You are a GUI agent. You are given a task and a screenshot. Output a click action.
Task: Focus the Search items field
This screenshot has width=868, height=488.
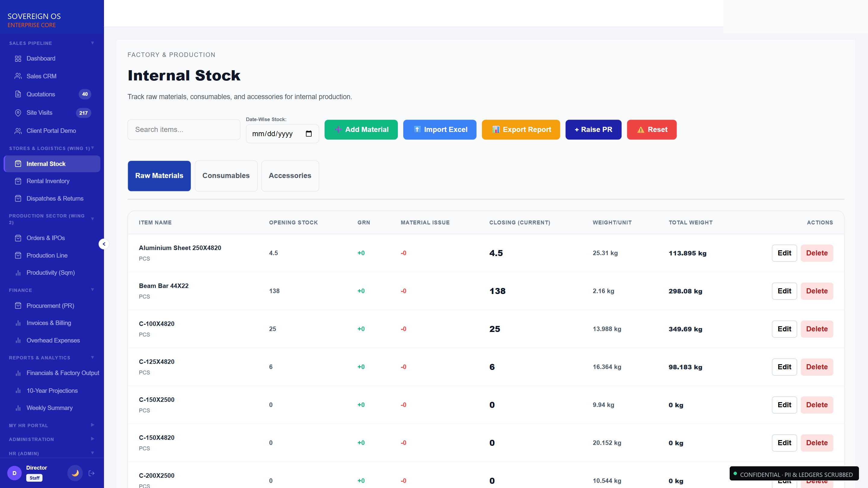184,130
